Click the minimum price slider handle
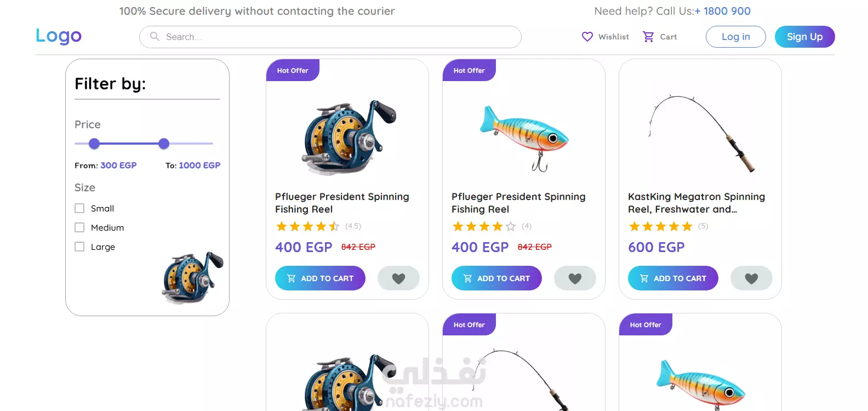 tap(94, 144)
